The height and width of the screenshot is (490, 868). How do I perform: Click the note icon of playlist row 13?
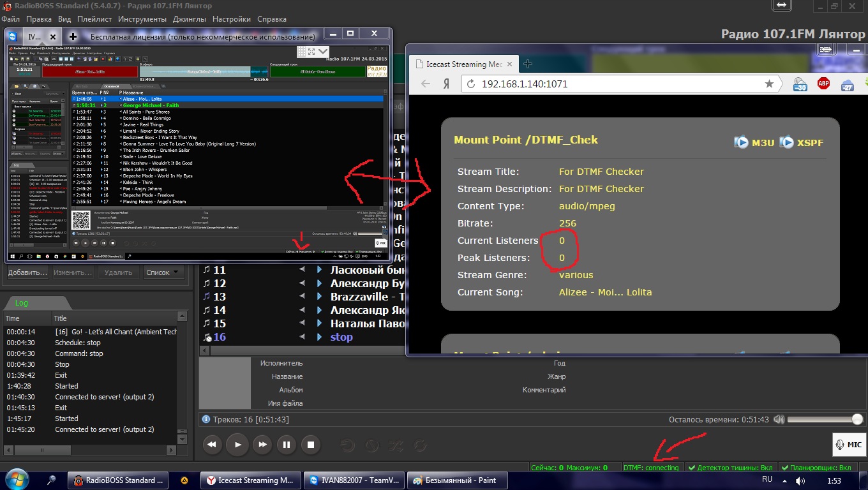click(206, 297)
